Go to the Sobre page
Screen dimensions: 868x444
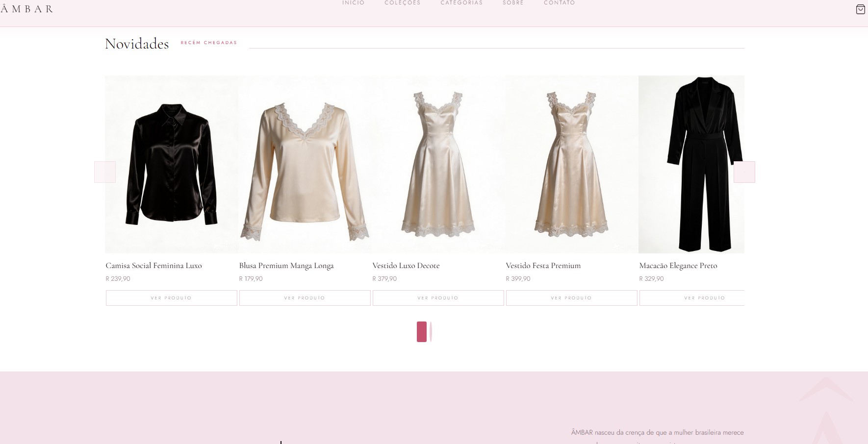(x=513, y=3)
